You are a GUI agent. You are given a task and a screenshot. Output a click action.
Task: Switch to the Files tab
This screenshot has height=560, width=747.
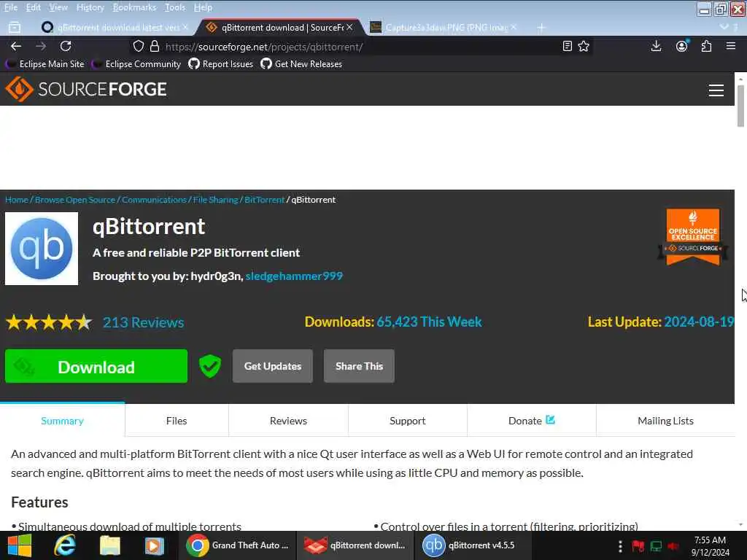pos(177,421)
